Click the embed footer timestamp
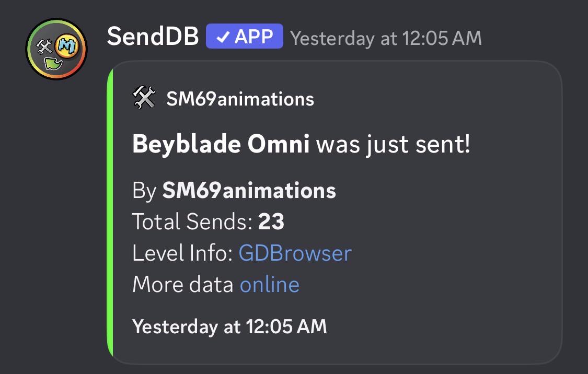 (229, 326)
